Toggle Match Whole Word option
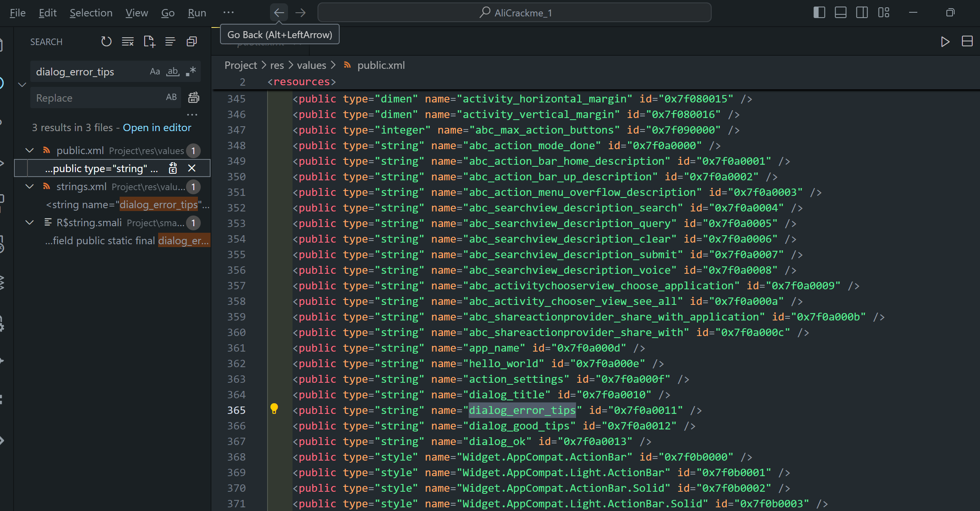 pos(173,71)
